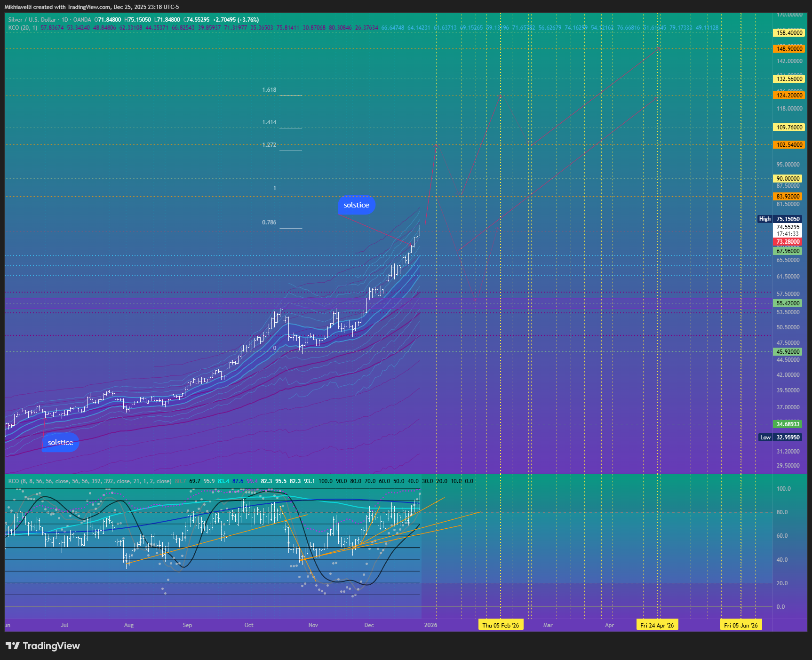
Task: Select the green 55.42000 price label
Action: pos(788,303)
